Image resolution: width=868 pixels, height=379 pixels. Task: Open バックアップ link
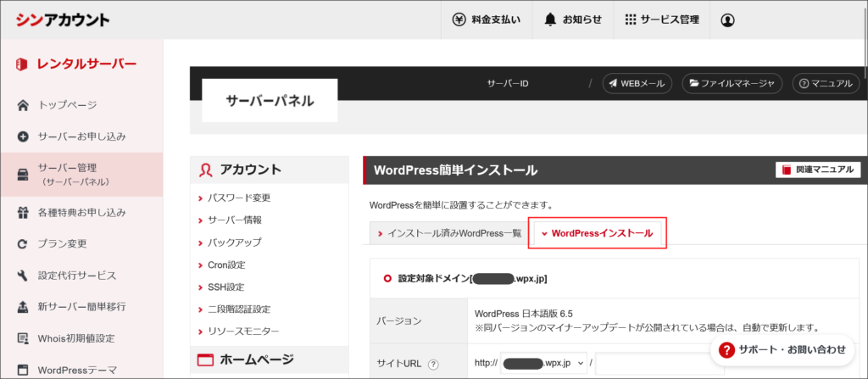(x=235, y=242)
